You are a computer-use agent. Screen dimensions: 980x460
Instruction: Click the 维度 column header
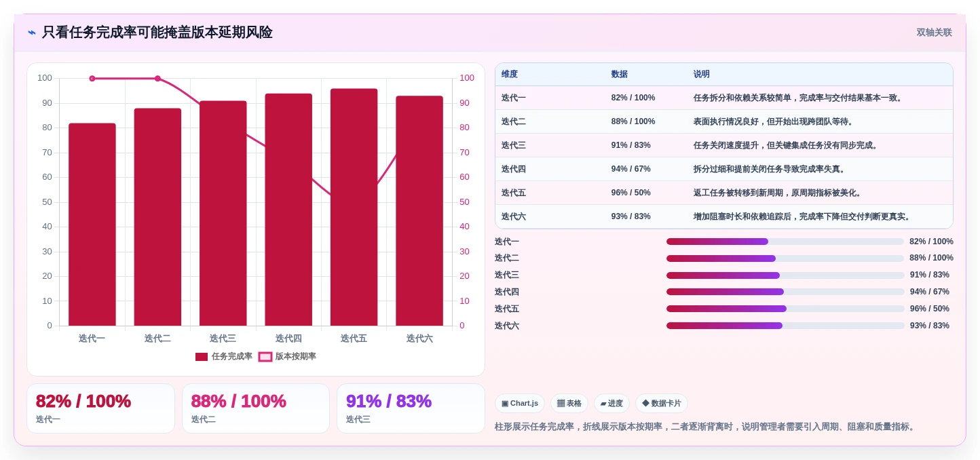[x=510, y=75]
